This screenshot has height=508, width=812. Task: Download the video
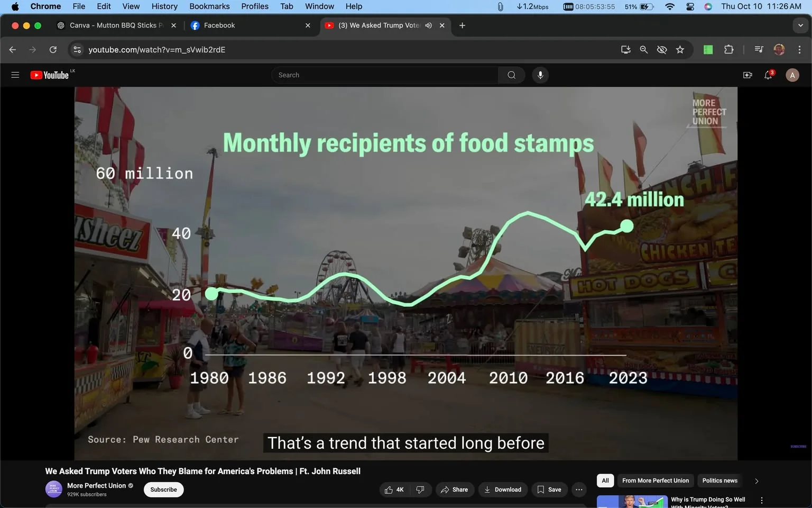pyautogui.click(x=503, y=490)
